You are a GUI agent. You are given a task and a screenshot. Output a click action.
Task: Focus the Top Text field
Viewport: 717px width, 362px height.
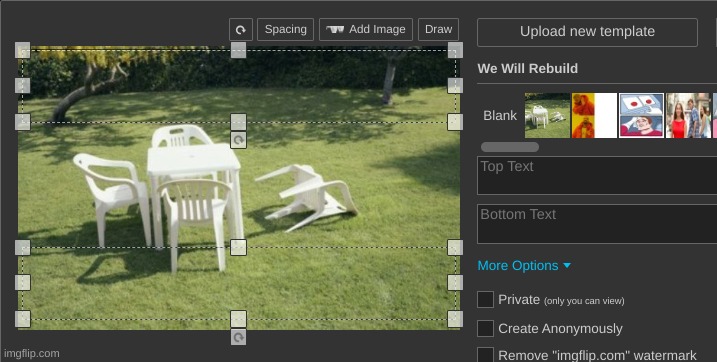click(x=597, y=176)
